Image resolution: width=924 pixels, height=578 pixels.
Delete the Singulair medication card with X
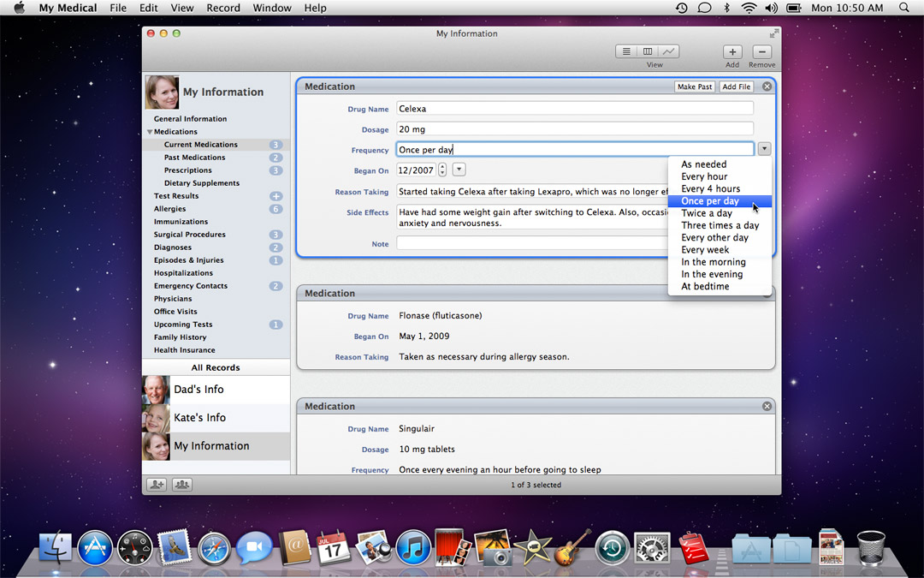(767, 407)
